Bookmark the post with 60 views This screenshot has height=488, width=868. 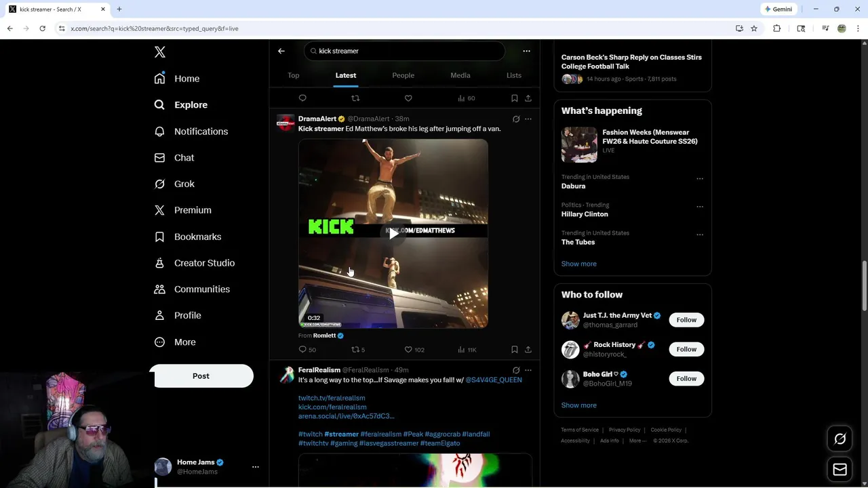[x=515, y=98]
